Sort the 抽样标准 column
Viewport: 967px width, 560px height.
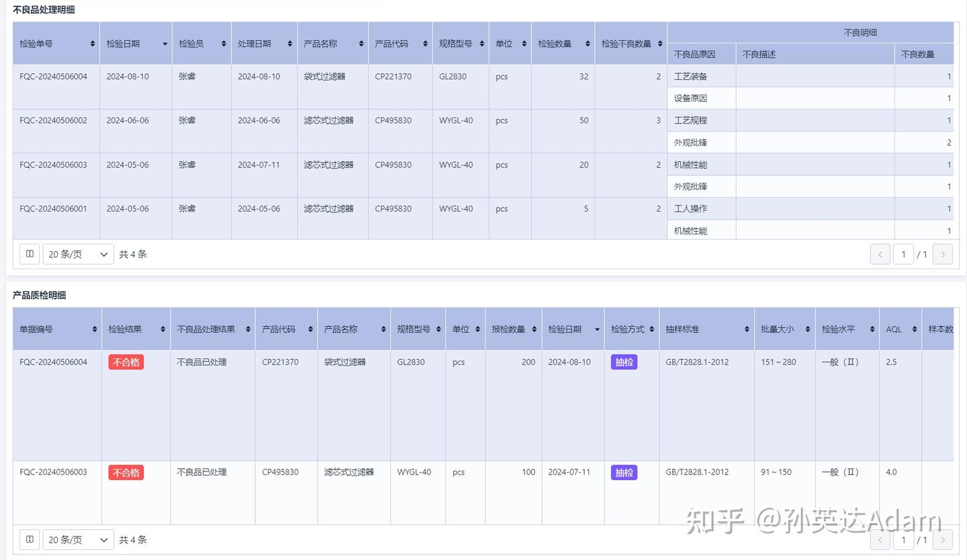click(x=745, y=329)
